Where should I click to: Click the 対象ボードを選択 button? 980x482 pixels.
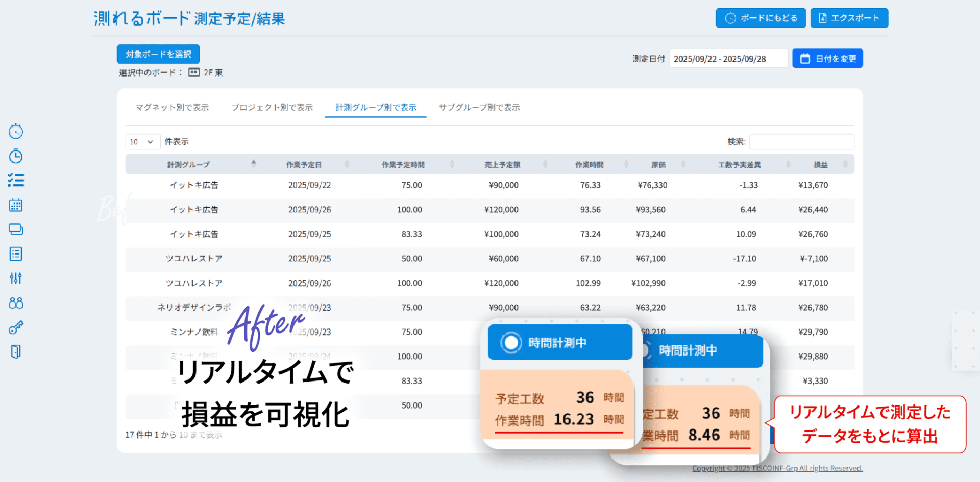point(158,54)
